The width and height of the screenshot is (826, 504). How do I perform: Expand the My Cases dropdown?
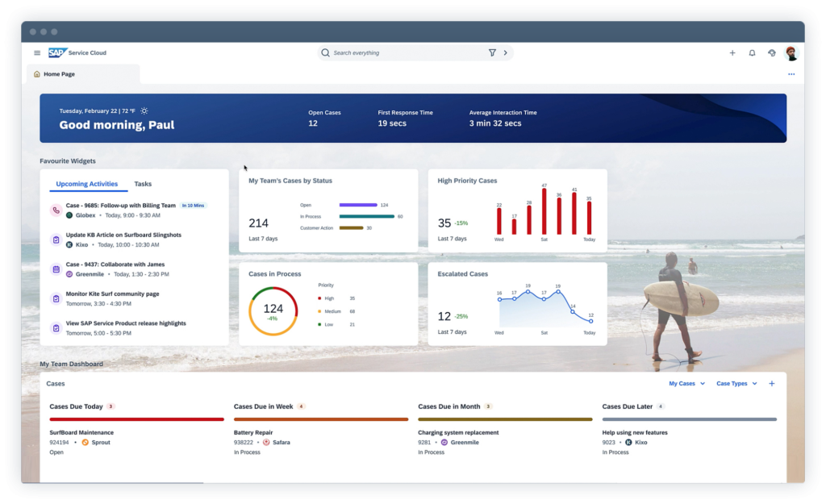(686, 384)
